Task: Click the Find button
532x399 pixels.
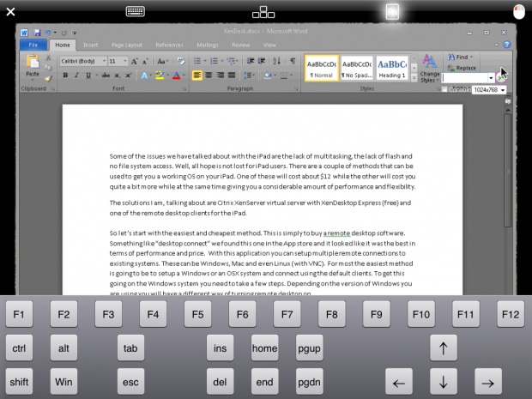Action: pyautogui.click(x=460, y=57)
